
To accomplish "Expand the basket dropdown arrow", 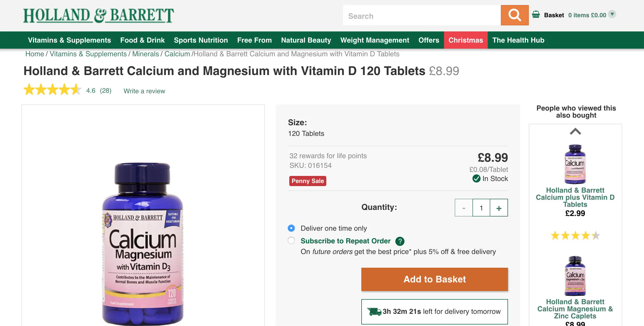I will coord(612,14).
